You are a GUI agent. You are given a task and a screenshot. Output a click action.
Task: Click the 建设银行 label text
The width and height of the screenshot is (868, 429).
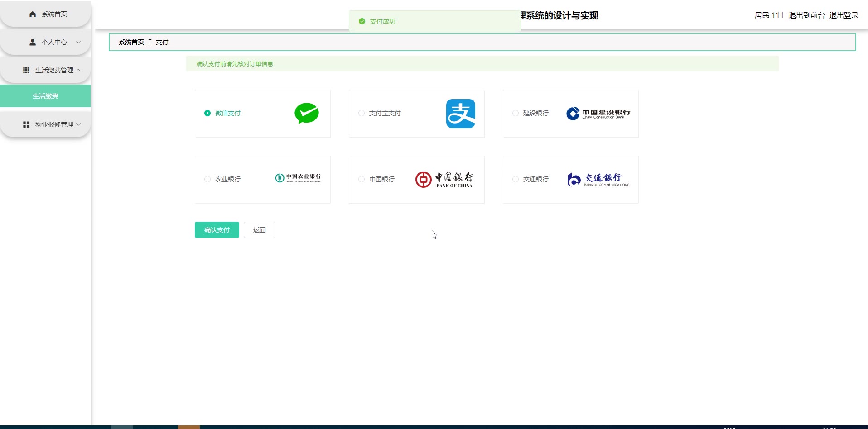coord(536,113)
